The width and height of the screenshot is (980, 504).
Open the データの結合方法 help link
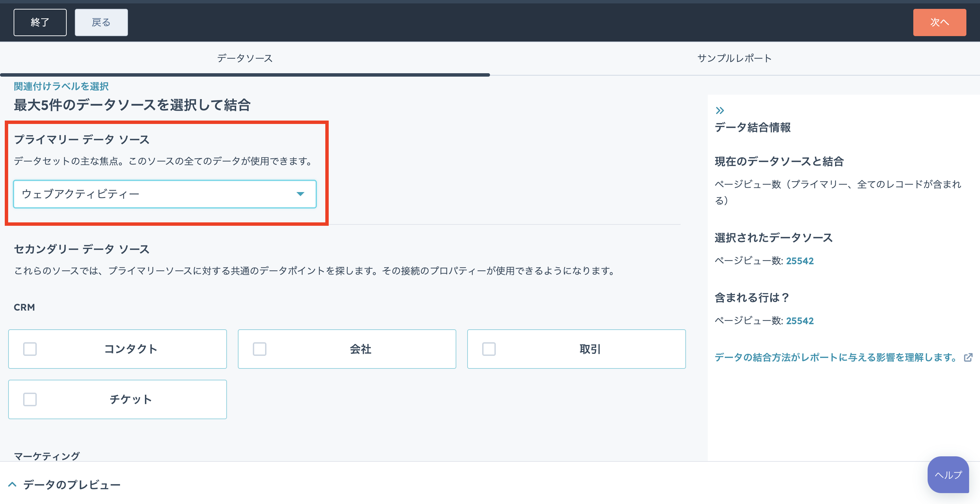click(x=836, y=358)
